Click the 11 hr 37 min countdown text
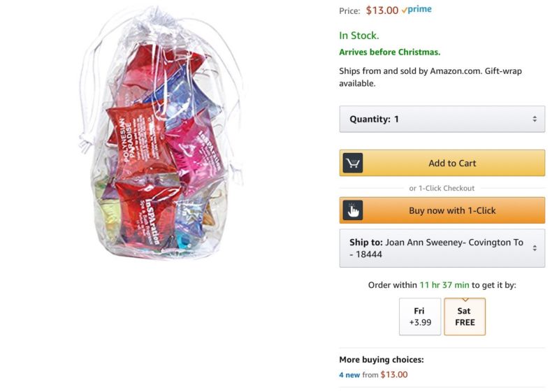This screenshot has height=392, width=559. [x=444, y=285]
